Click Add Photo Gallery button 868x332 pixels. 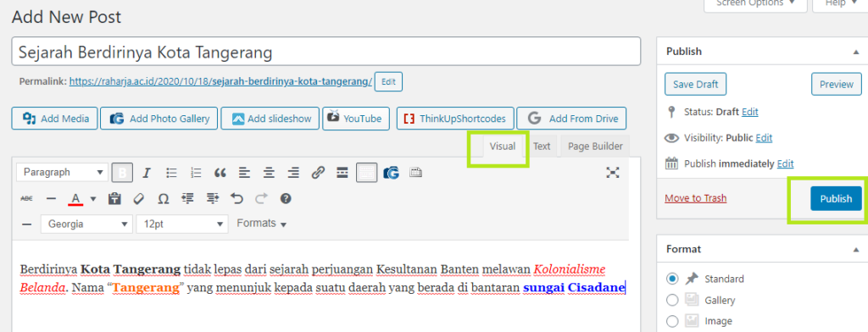tap(159, 119)
